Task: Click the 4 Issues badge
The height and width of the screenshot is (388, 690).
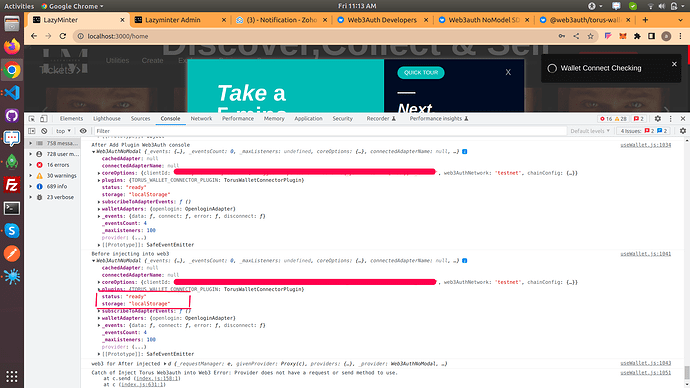Action: pyautogui.click(x=644, y=131)
